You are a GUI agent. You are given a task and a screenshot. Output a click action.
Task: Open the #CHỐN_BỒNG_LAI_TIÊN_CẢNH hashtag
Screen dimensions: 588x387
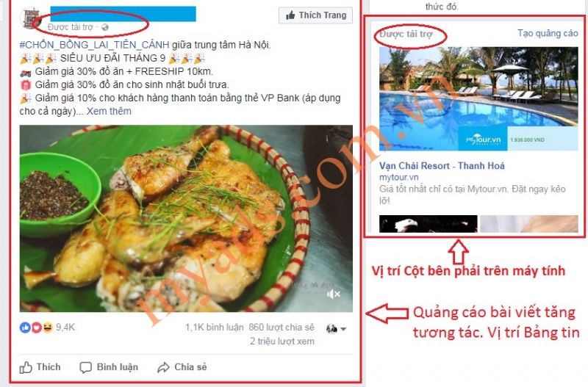click(94, 45)
